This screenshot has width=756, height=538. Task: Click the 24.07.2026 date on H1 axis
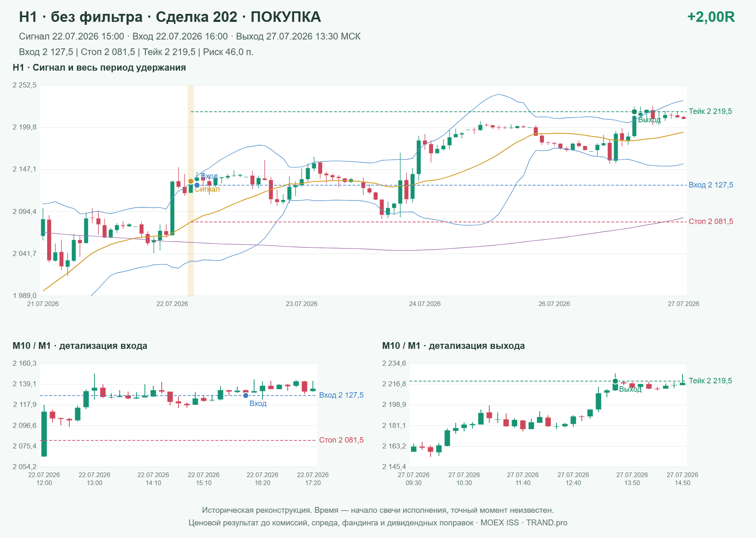click(425, 304)
